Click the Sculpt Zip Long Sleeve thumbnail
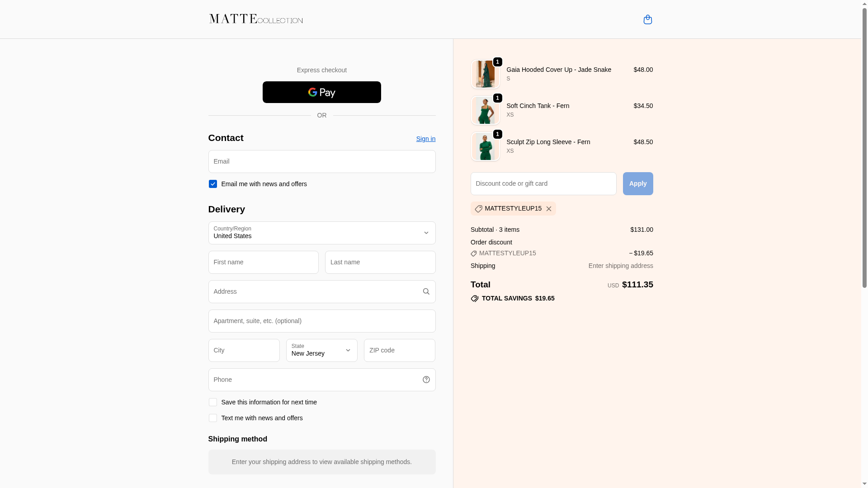 pos(485,146)
